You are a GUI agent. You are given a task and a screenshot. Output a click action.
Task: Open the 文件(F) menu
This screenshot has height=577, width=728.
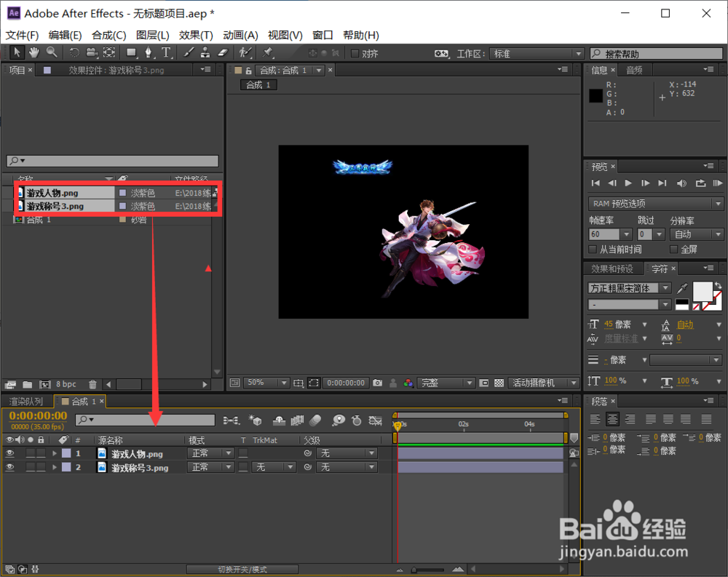pos(22,35)
